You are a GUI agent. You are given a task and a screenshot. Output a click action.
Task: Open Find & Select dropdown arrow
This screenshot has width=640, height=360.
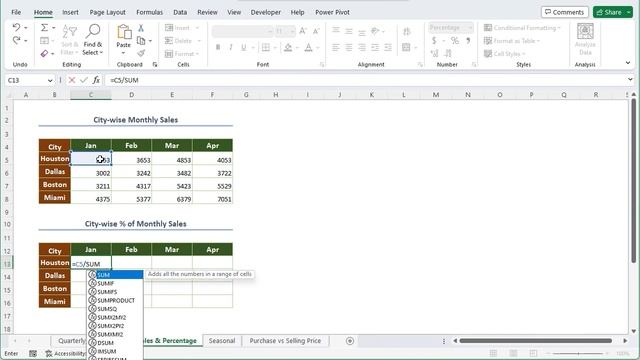point(101,53)
